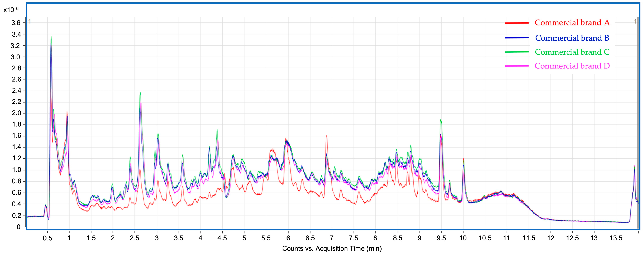Select the Commercial brand C legend label
The height and width of the screenshot is (256, 644).
coord(572,52)
